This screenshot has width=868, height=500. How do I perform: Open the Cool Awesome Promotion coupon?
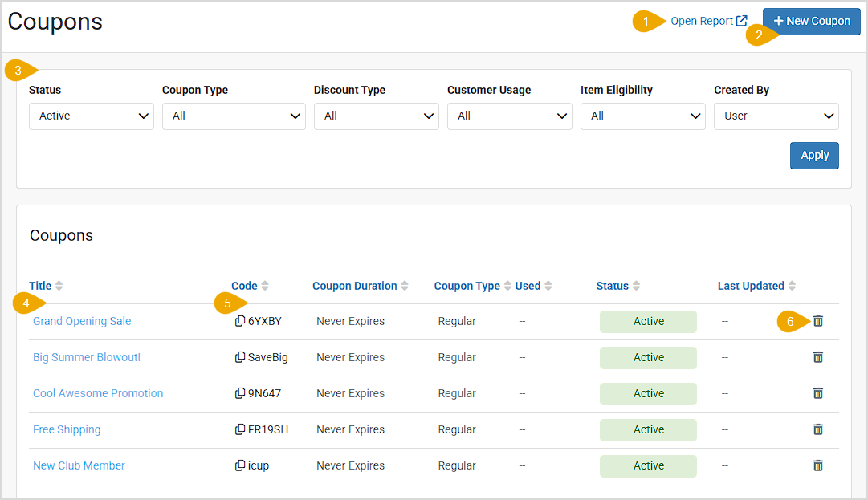98,393
